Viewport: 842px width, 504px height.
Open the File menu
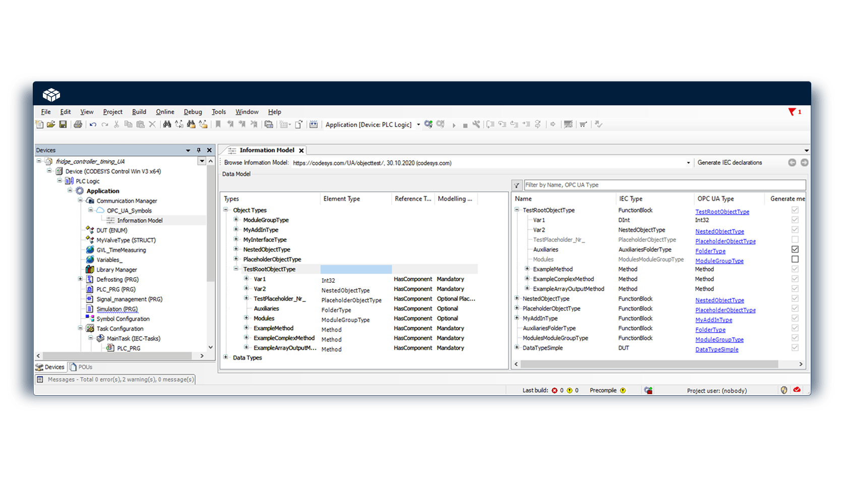(46, 112)
